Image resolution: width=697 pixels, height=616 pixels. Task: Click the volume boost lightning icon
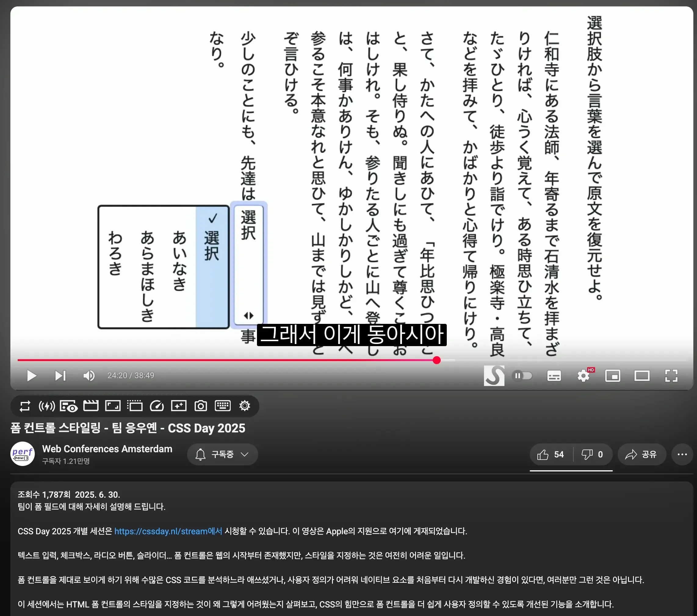tap(47, 406)
